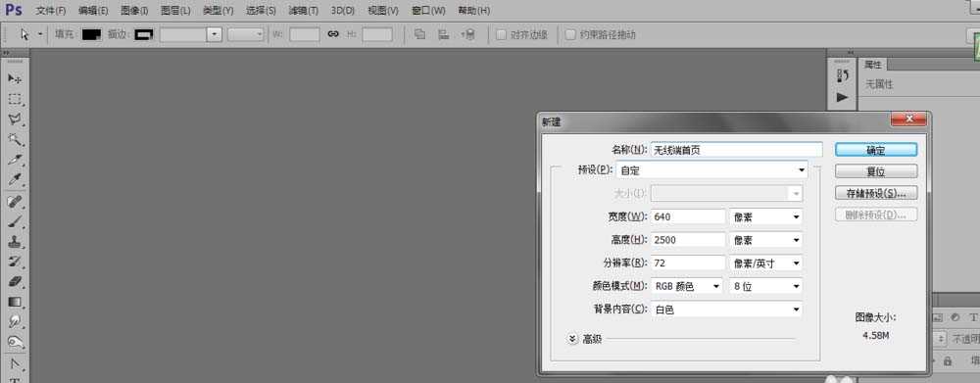Enable the 约束路径拖动 checkbox
This screenshot has width=980, height=383.
[570, 34]
